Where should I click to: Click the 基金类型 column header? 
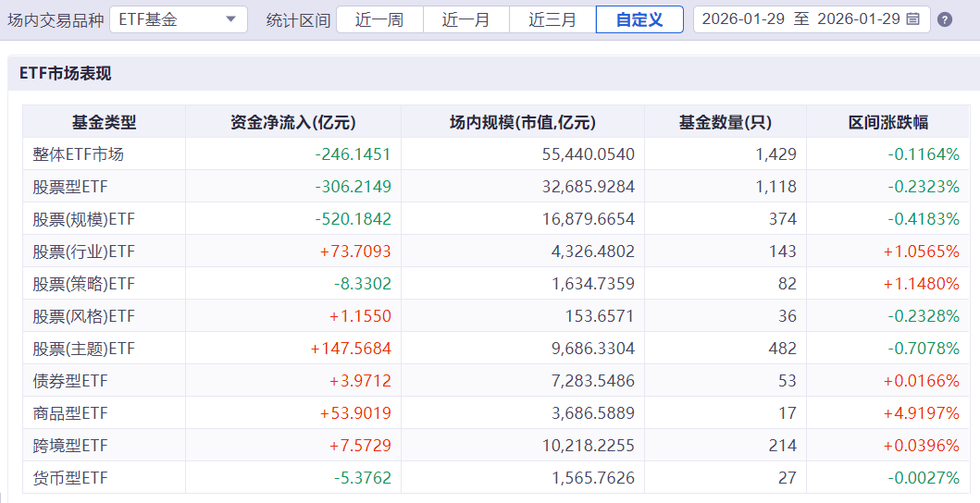click(104, 122)
